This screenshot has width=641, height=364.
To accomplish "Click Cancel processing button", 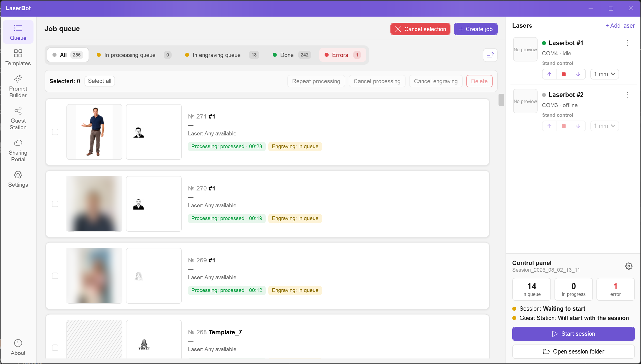I will [377, 81].
